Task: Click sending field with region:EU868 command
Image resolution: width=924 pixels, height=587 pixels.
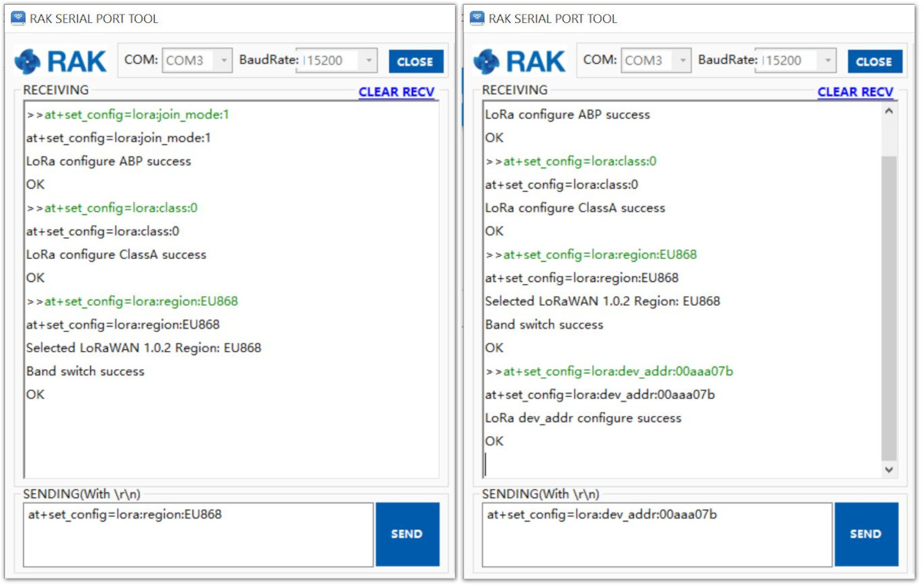Action: tap(198, 535)
